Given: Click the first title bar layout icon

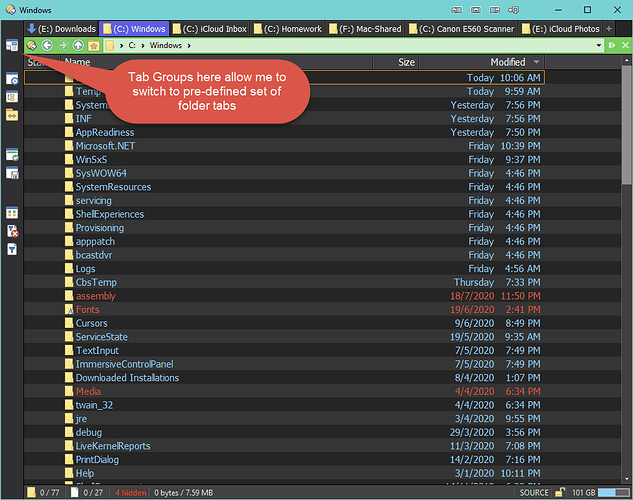Looking at the screenshot, I should (x=457, y=10).
